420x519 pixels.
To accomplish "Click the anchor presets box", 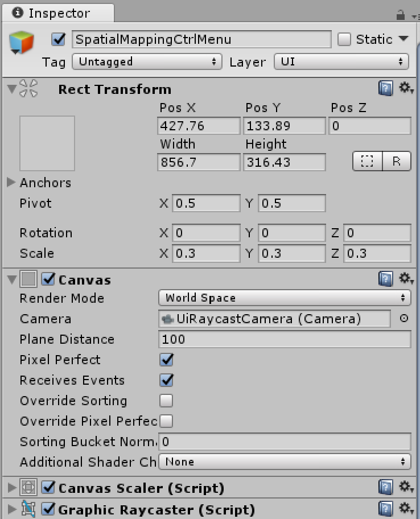I will (47, 143).
